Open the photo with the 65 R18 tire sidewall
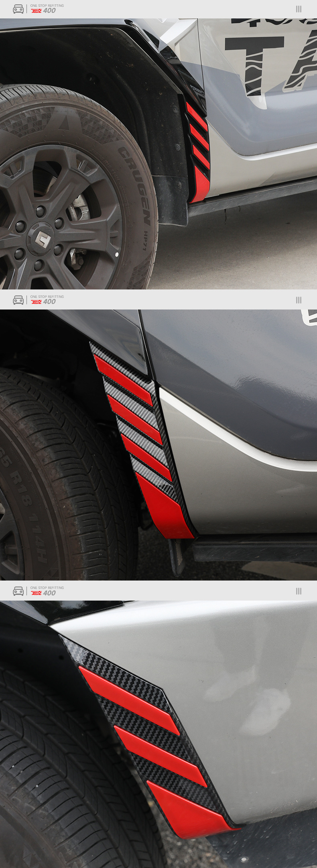The width and height of the screenshot is (317, 868). tap(158, 445)
